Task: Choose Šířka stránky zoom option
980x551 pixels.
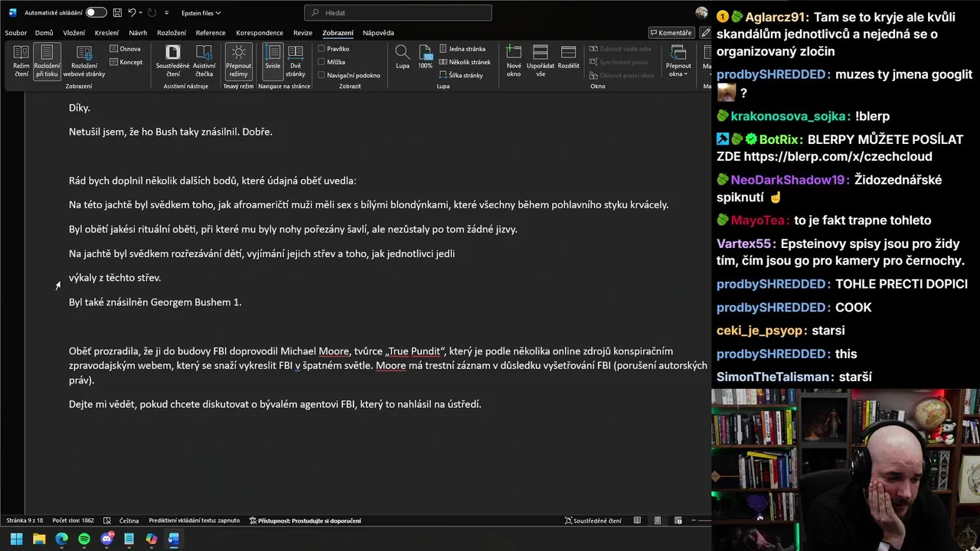Action: pos(461,75)
